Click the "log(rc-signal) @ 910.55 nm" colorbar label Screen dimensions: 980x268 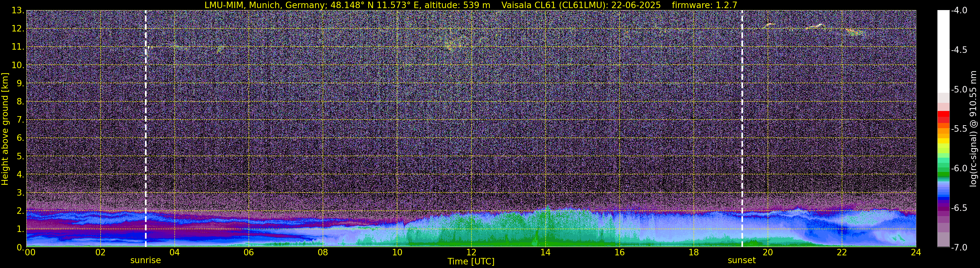[x=973, y=129]
